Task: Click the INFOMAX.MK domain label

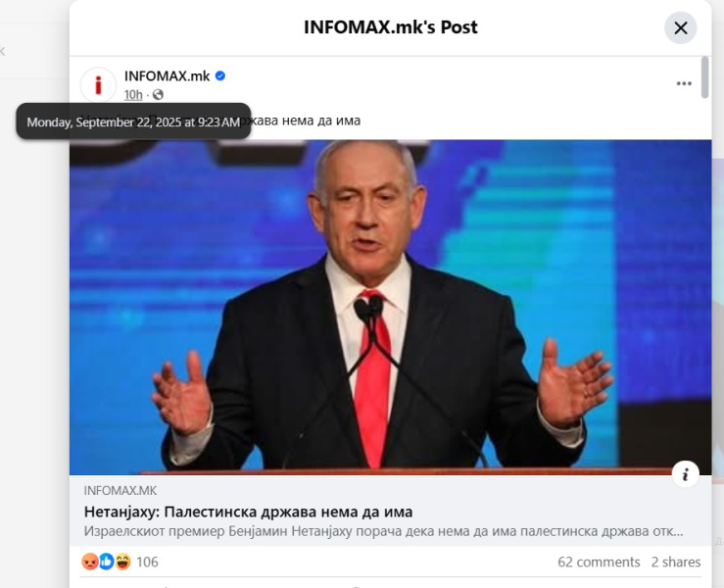Action: coord(121,491)
